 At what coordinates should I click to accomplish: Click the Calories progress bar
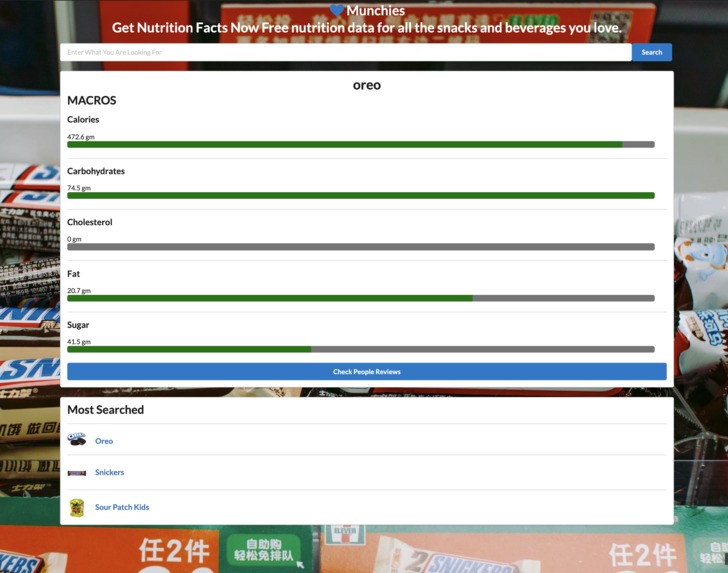[361, 144]
